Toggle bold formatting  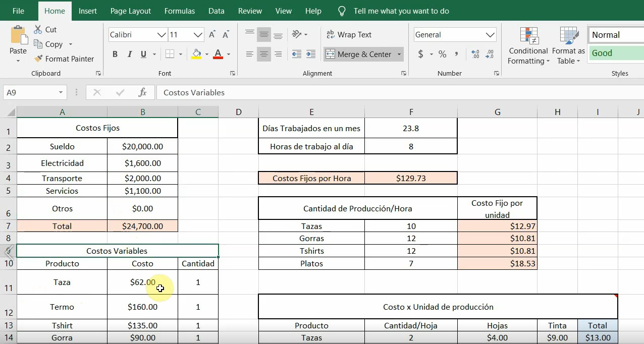tap(115, 54)
